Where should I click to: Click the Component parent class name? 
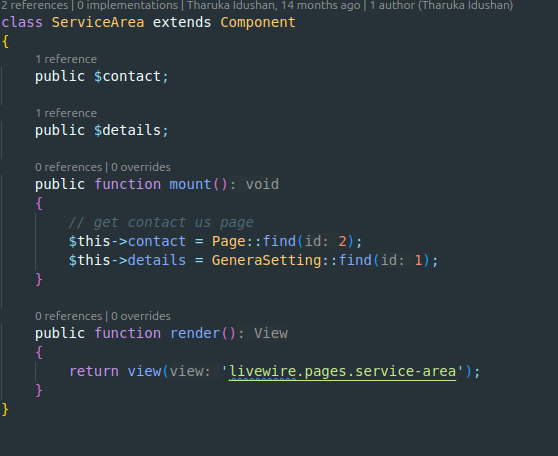(x=258, y=22)
